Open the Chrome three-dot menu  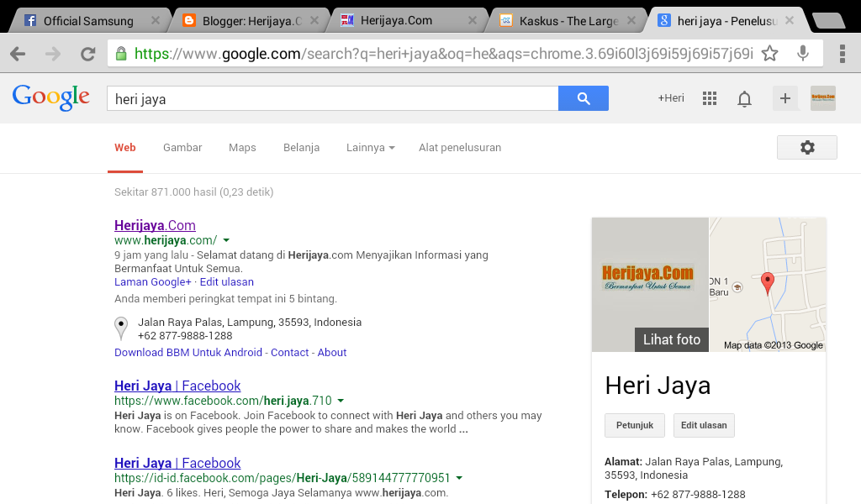(x=842, y=55)
